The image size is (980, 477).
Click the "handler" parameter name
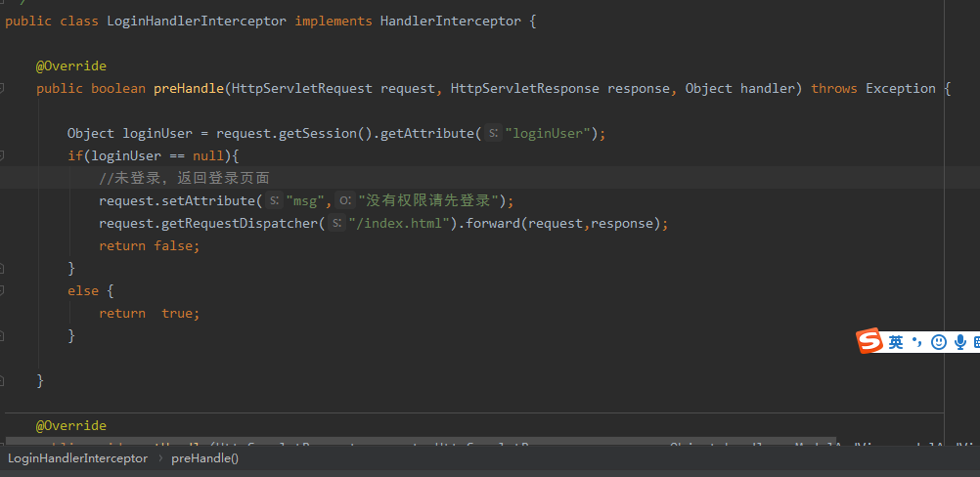pyautogui.click(x=768, y=89)
